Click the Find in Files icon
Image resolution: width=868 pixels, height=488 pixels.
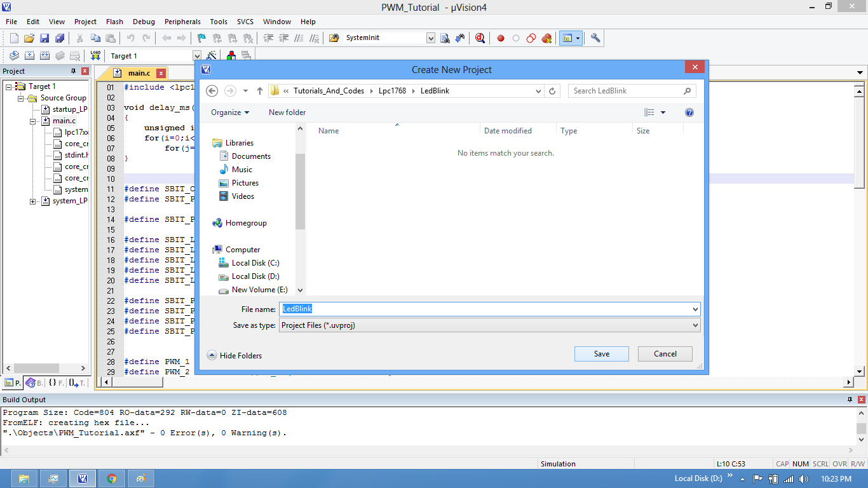pos(334,38)
